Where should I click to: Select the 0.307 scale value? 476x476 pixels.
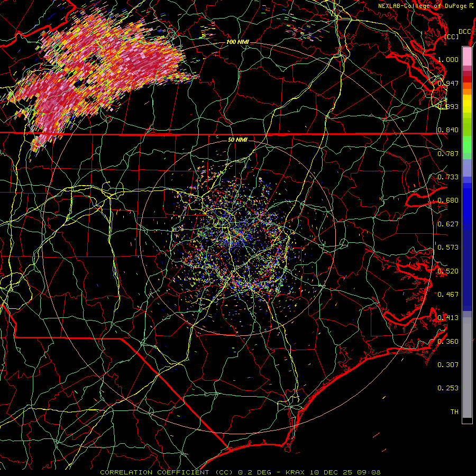[x=448, y=365]
